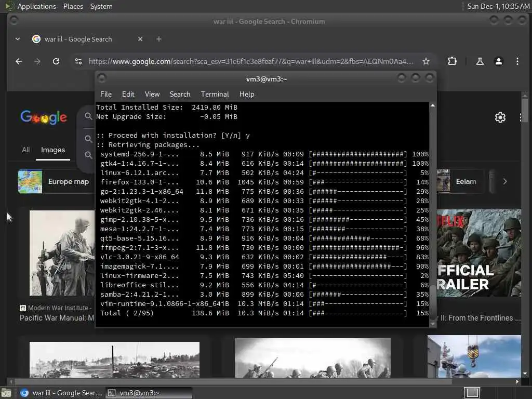Viewport: 532px width, 399px height.
Task: Open bottom-center soldiers in snow image
Action: (x=312, y=357)
